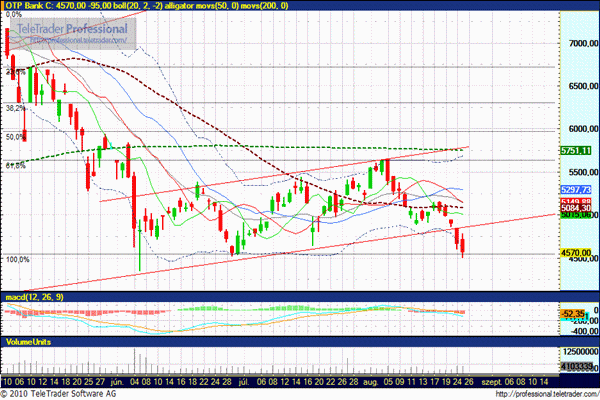Select the blue 5297,73 price tag
Viewport: 600px width, 400px height.
(x=578, y=188)
